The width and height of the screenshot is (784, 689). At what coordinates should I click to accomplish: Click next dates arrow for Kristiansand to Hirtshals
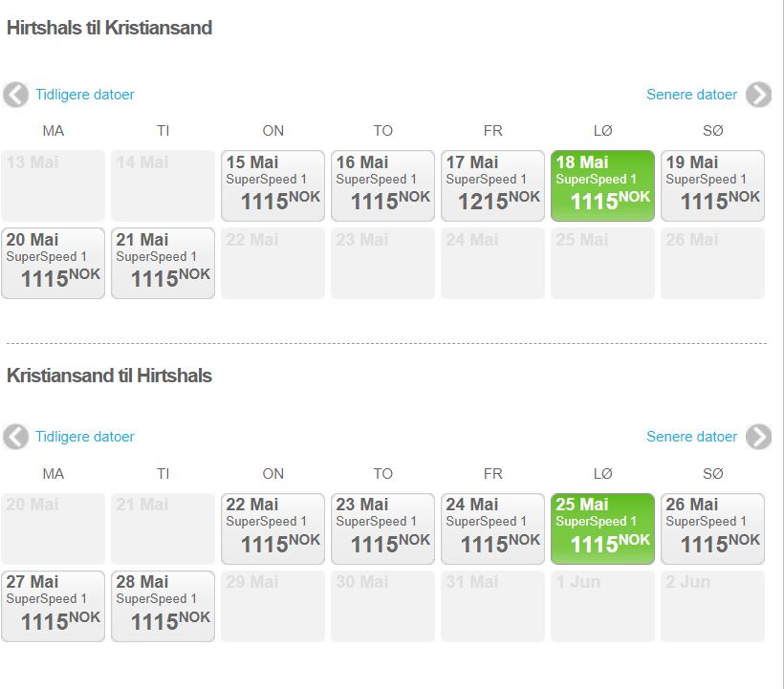pyautogui.click(x=758, y=437)
